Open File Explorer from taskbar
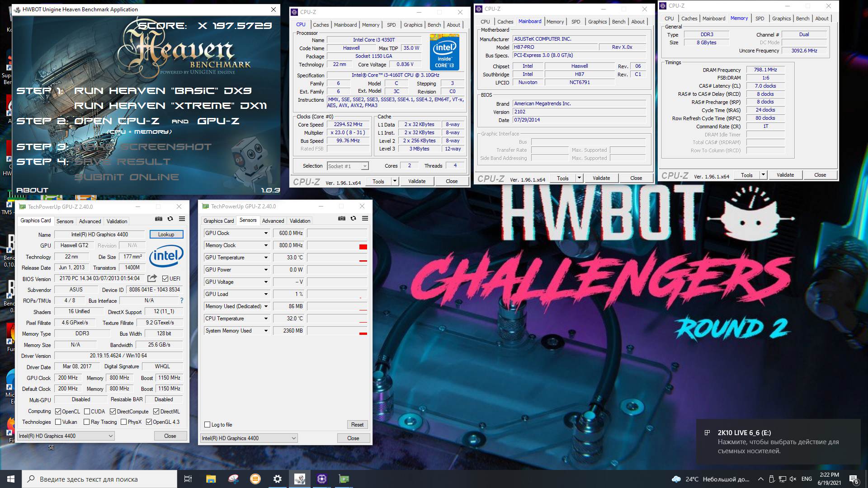868x488 pixels. (211, 479)
